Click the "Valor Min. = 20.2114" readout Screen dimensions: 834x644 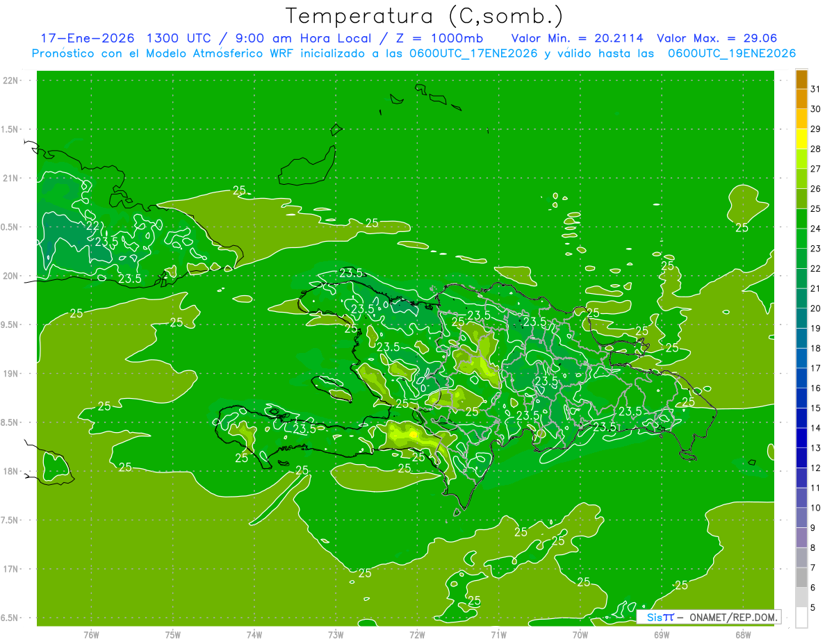tap(578, 38)
